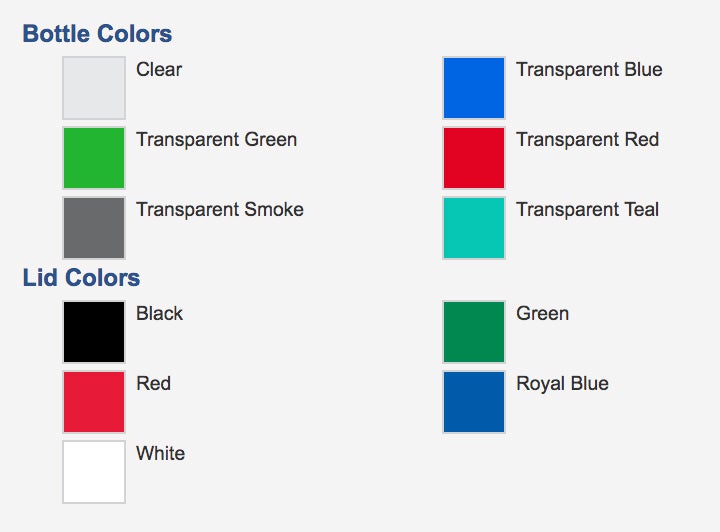Choose the Transparent Green bottle swatch
This screenshot has width=720, height=532.
pyautogui.click(x=94, y=158)
